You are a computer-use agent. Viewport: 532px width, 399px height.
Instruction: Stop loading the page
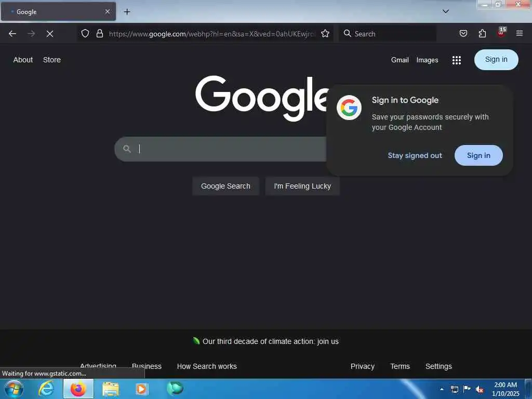point(50,34)
